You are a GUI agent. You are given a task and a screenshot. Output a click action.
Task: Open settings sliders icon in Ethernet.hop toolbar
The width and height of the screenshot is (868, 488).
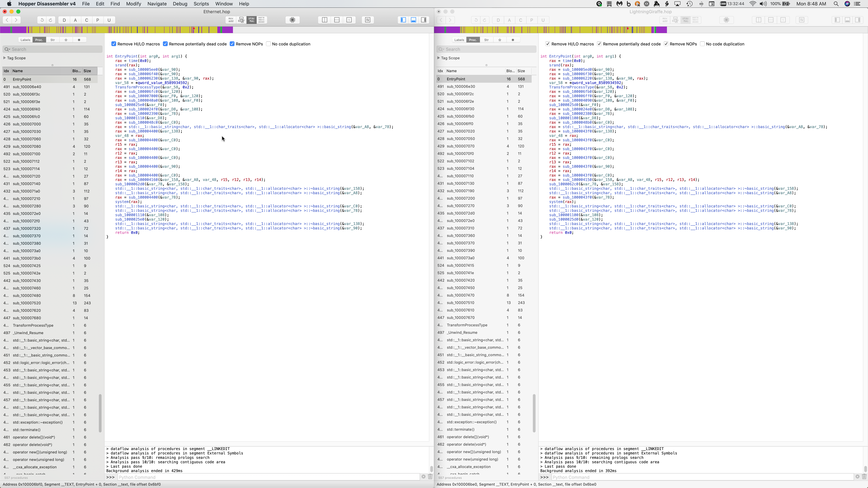click(x=368, y=20)
